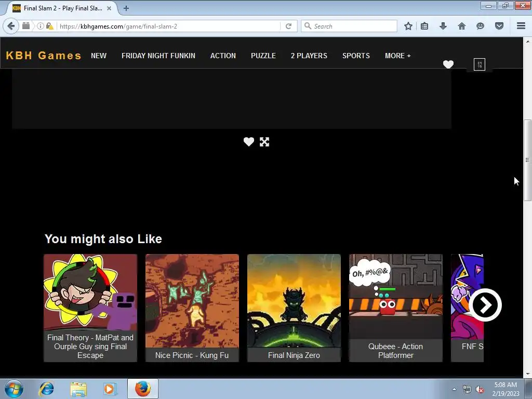This screenshot has height=399, width=532.
Task: Open the Firefox hamburger menu
Action: click(521, 26)
